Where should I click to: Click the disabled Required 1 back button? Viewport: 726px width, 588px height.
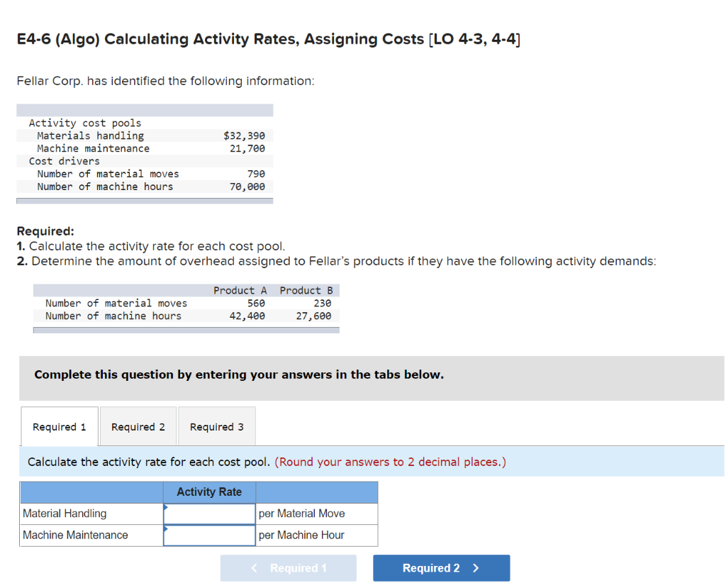[288, 567]
